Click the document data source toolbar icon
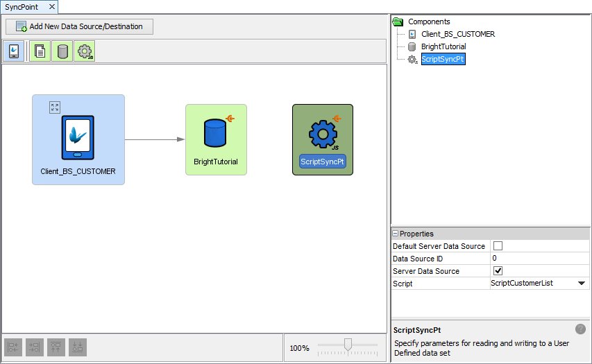Image resolution: width=592 pixels, height=364 pixels. (x=40, y=51)
